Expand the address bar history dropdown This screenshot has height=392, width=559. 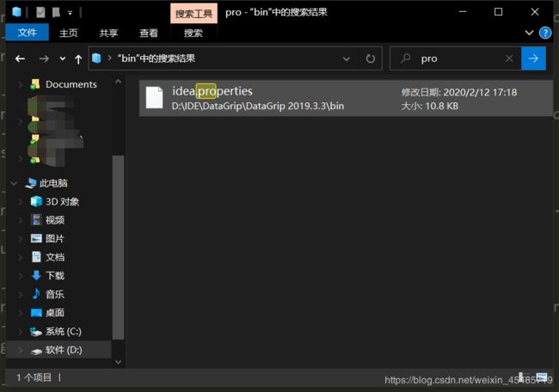[347, 58]
